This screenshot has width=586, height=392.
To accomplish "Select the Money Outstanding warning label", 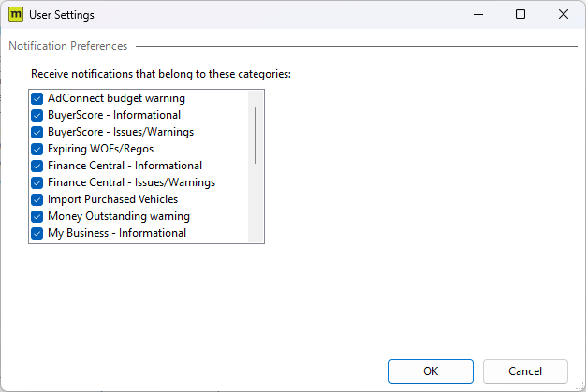I will pos(119,216).
